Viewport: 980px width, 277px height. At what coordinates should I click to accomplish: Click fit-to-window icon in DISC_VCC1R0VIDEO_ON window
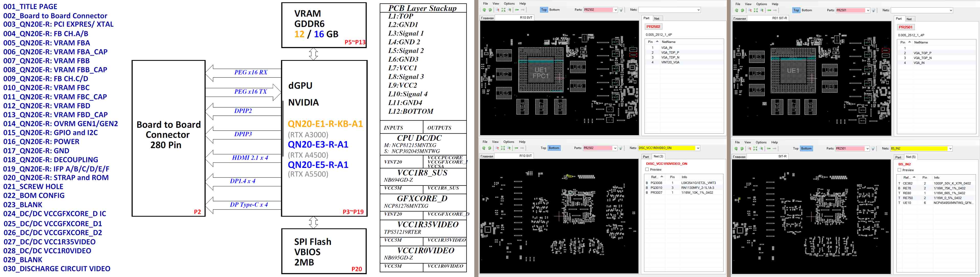(503, 148)
